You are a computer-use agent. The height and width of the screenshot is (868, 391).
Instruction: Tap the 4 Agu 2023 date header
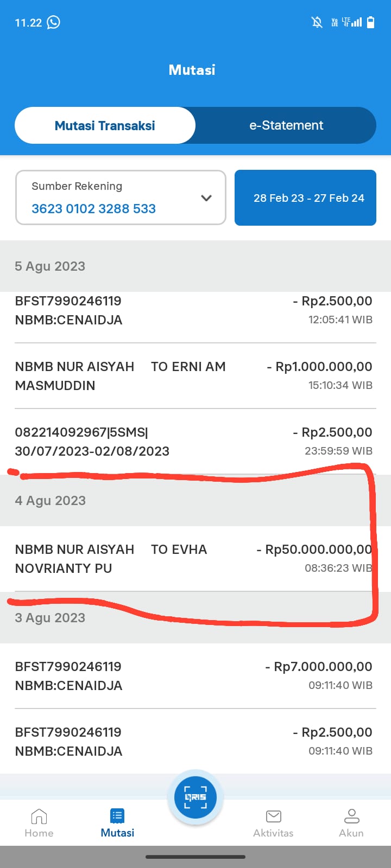(50, 500)
